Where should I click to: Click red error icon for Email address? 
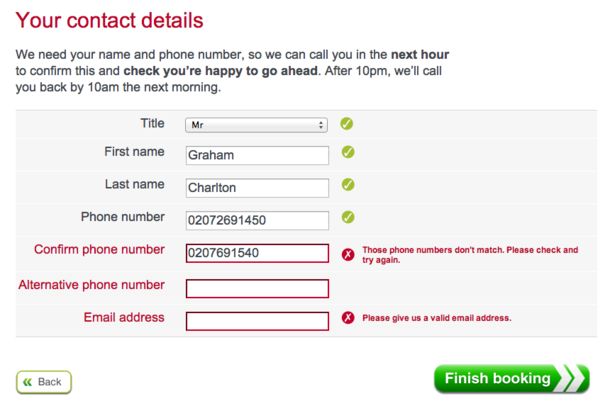coord(348,318)
